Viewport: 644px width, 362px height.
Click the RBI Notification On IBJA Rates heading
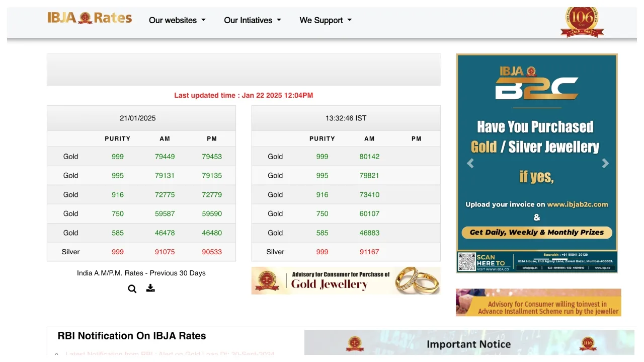click(x=132, y=336)
